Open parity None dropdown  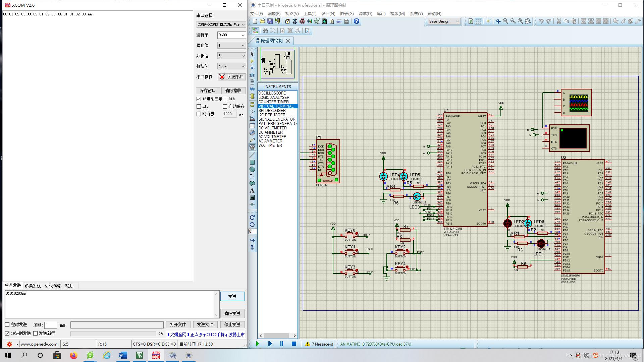coord(231,66)
